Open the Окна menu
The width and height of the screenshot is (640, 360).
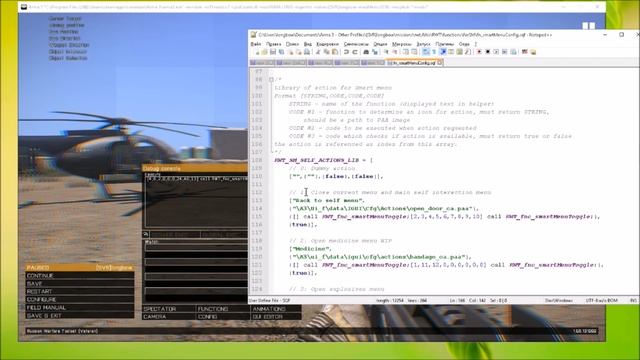[x=464, y=44]
